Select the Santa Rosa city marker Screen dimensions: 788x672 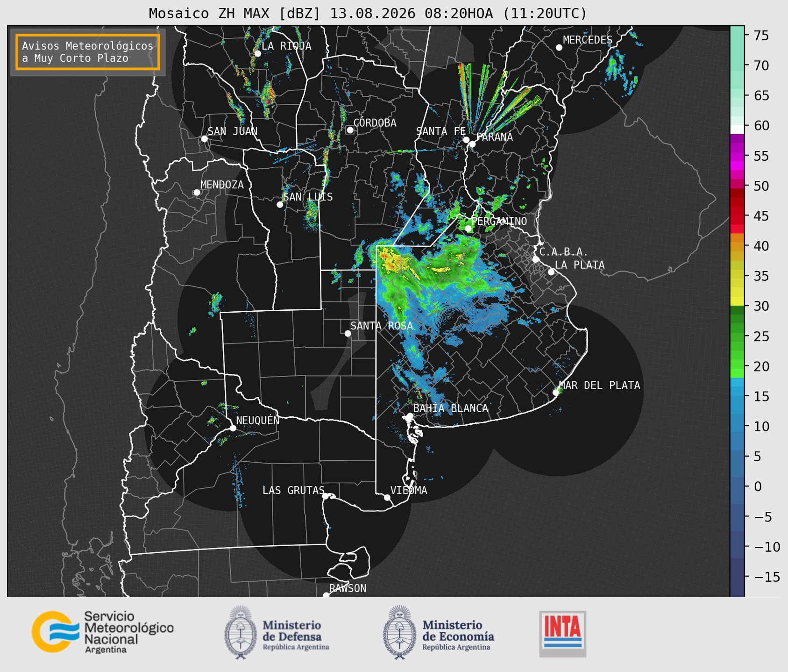(348, 333)
